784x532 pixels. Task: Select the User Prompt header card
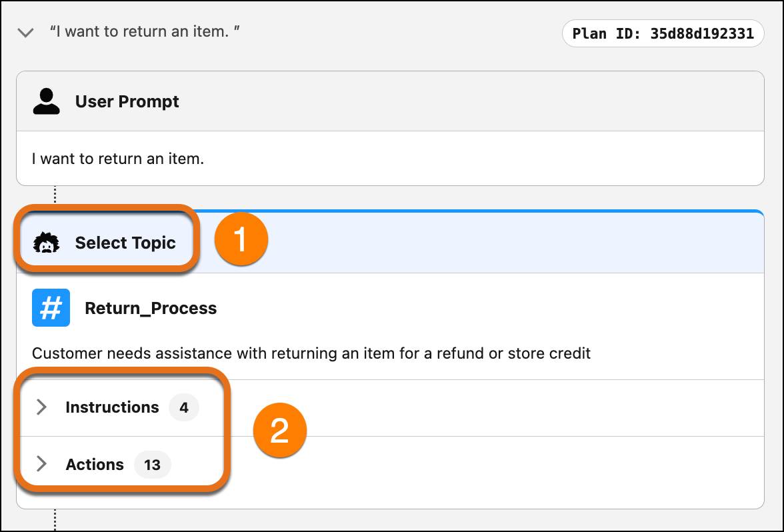click(390, 101)
